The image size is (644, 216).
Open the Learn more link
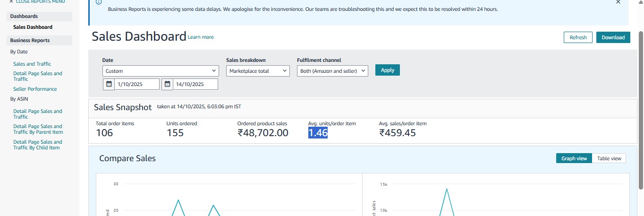[201, 37]
